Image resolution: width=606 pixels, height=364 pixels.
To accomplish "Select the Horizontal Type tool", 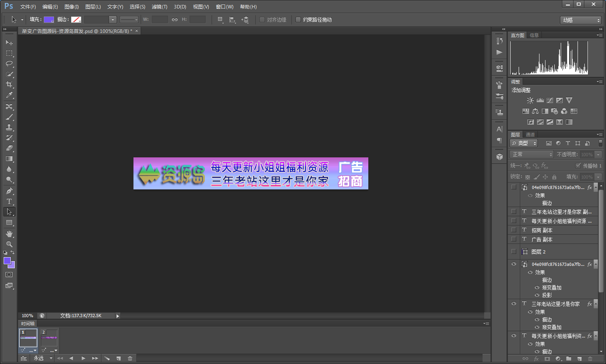I will coord(9,201).
